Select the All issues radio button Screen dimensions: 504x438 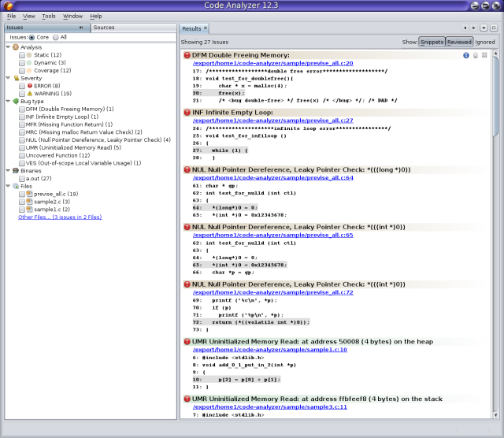click(x=56, y=38)
